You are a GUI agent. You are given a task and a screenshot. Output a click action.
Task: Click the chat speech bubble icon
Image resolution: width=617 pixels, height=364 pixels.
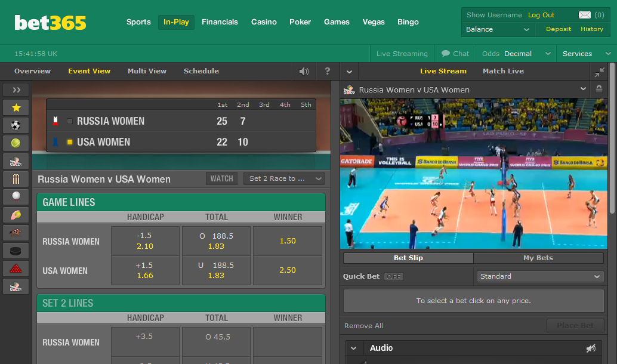[445, 54]
